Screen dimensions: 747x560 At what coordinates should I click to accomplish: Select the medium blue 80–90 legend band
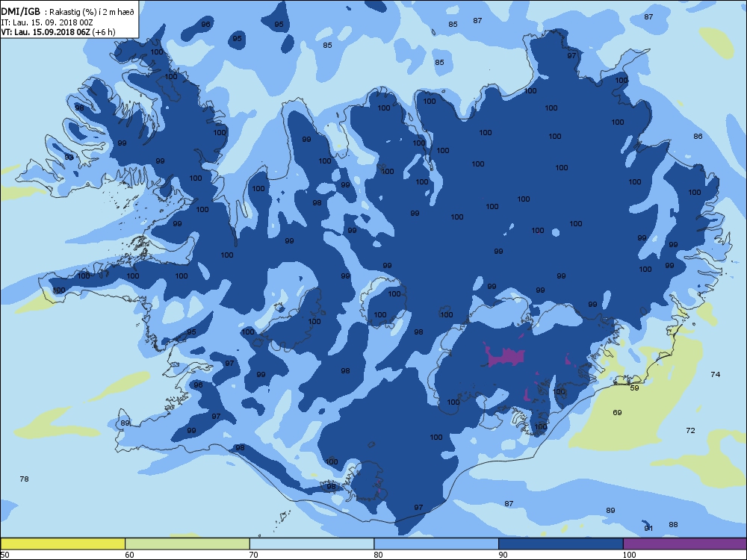(436, 544)
